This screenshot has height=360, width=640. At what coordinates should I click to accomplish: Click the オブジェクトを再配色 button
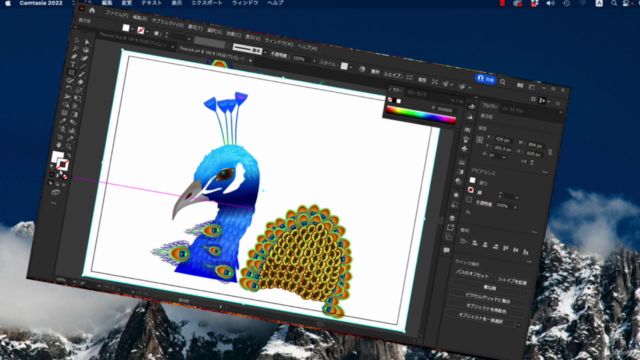pos(486,308)
